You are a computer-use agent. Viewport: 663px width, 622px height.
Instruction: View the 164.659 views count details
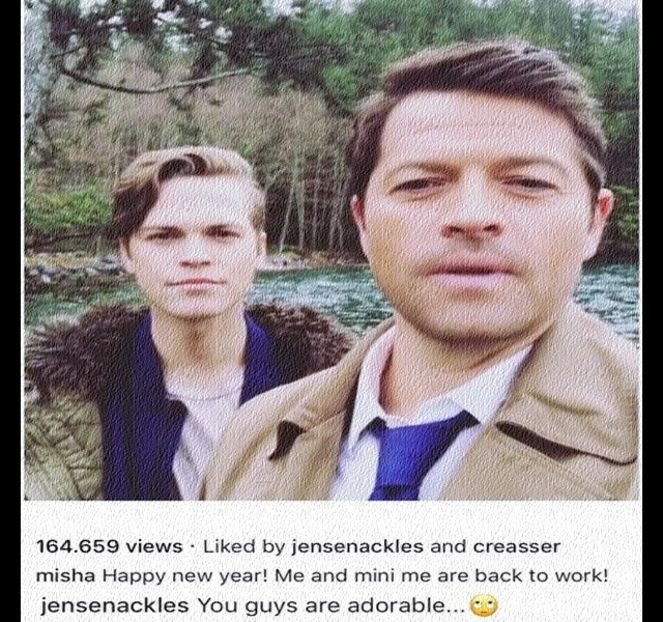coord(109,547)
